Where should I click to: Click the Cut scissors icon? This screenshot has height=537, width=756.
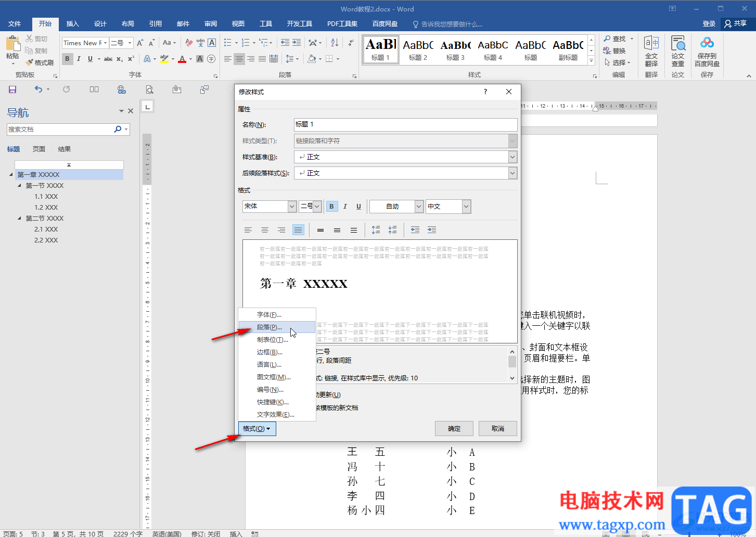[29, 39]
